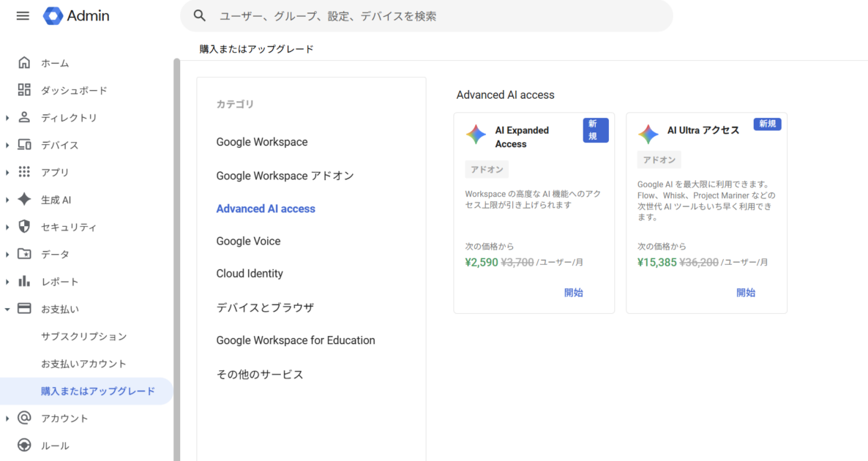Open サブスクリプション in the sidebar
This screenshot has width=868, height=461.
(83, 337)
